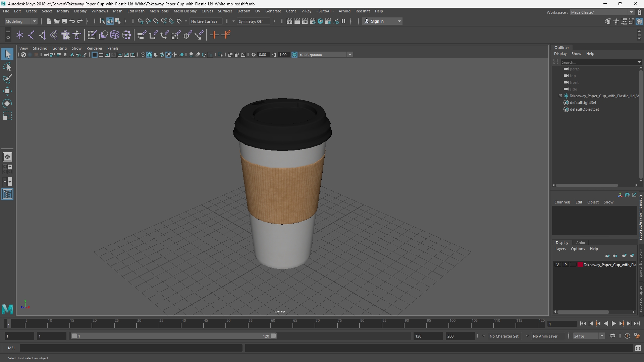This screenshot has width=644, height=362.
Task: Expand the Takeaway_Paper_Cup node in Outliner
Action: [560, 96]
